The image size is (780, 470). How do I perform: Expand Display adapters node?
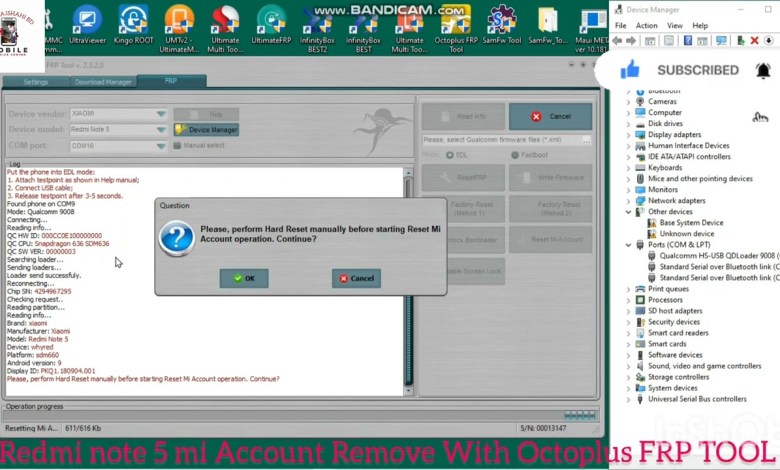point(628,135)
